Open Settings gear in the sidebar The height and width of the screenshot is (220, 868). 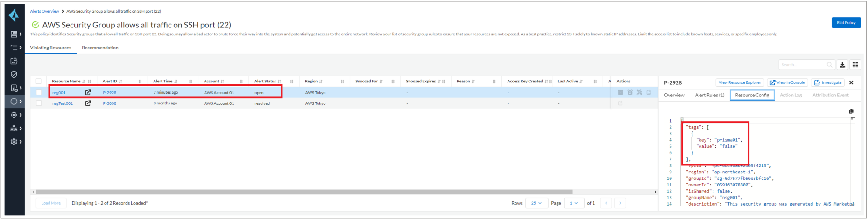[x=14, y=142]
